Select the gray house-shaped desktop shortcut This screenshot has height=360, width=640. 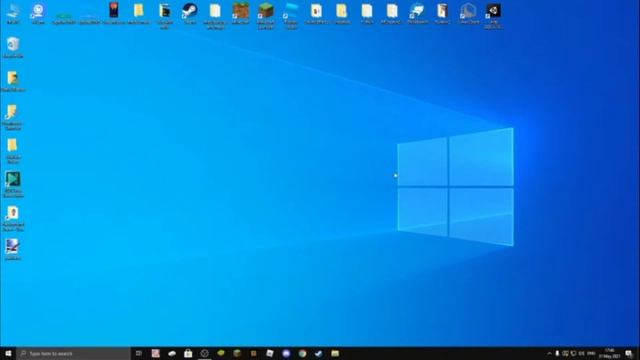pyautogui.click(x=468, y=13)
